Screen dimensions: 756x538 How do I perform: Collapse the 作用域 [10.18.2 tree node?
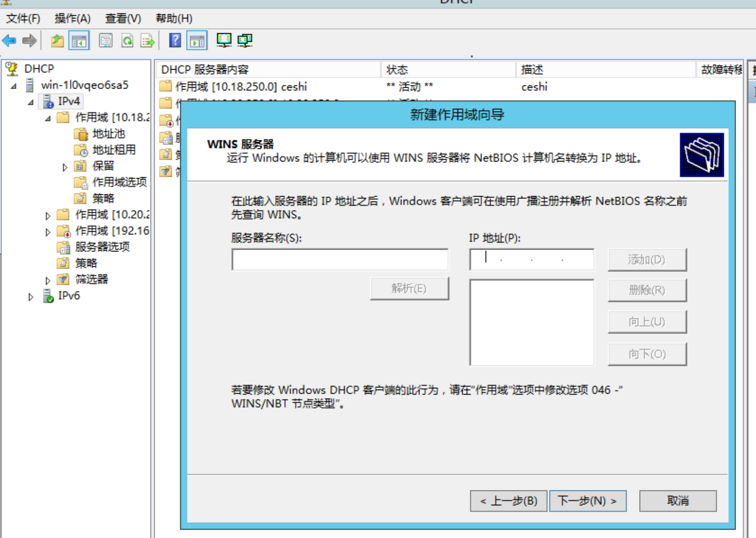48,118
